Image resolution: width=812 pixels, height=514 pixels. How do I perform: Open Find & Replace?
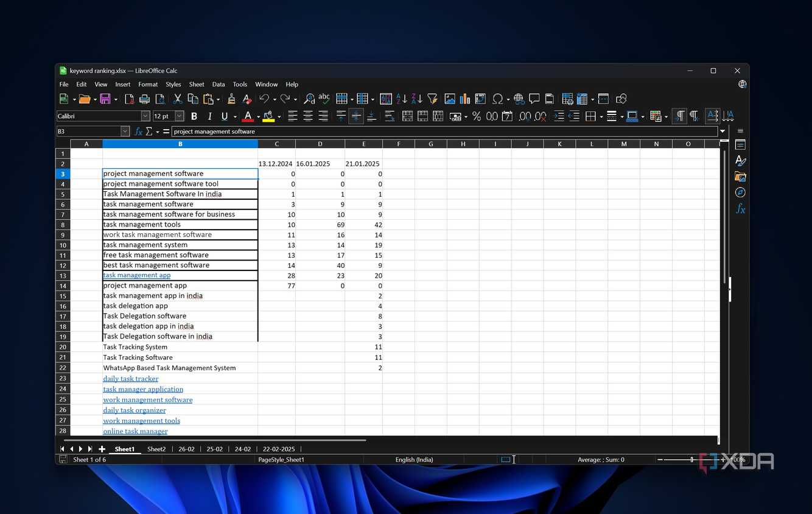[309, 99]
